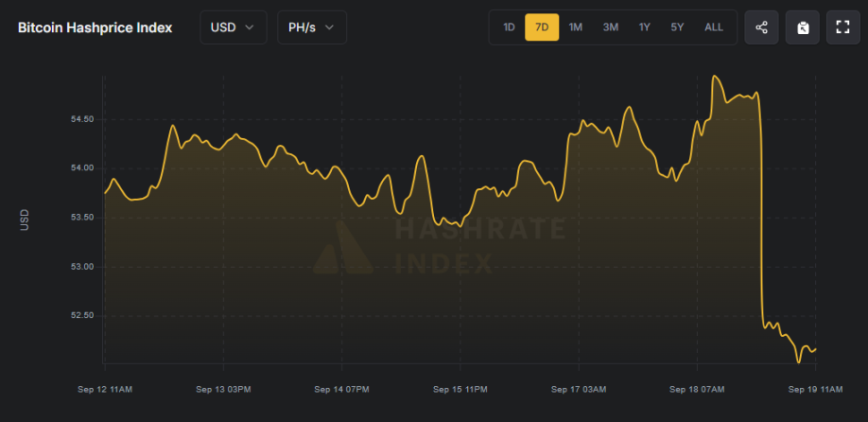
Task: Select the 1M time range
Action: 575,27
